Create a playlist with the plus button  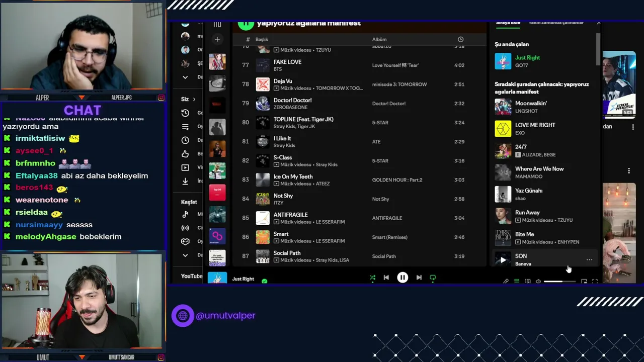pyautogui.click(x=217, y=39)
